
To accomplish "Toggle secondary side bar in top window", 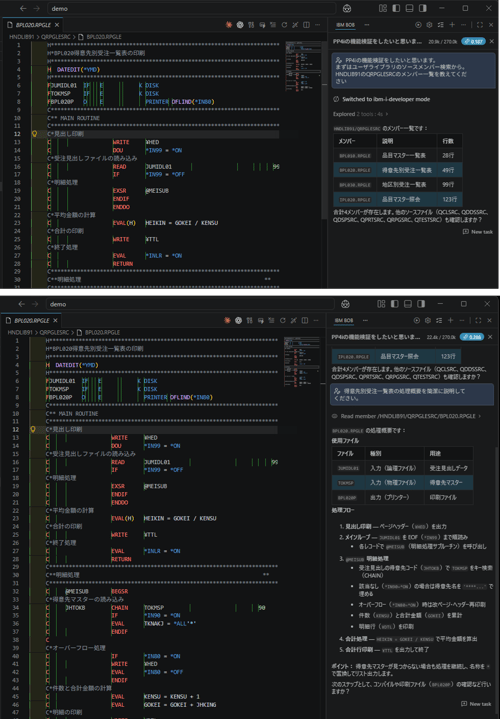I will (422, 8).
